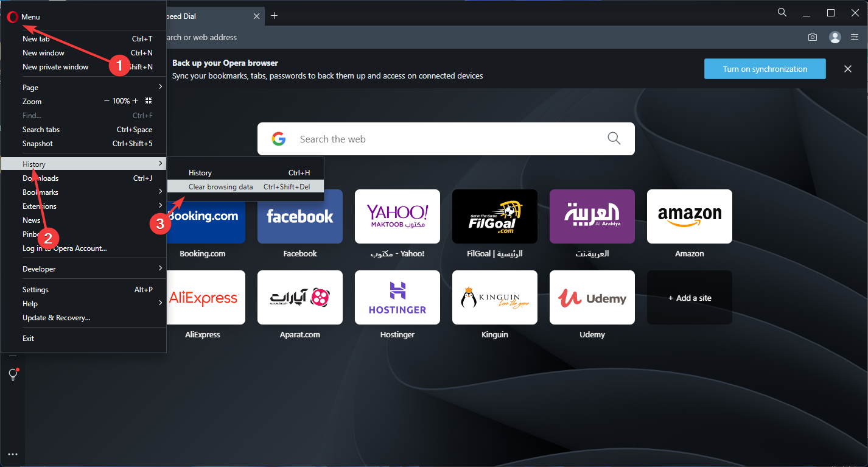Screen dimensions: 868x467
Task: Open the Hostinger speed dial tile
Action: point(397,297)
